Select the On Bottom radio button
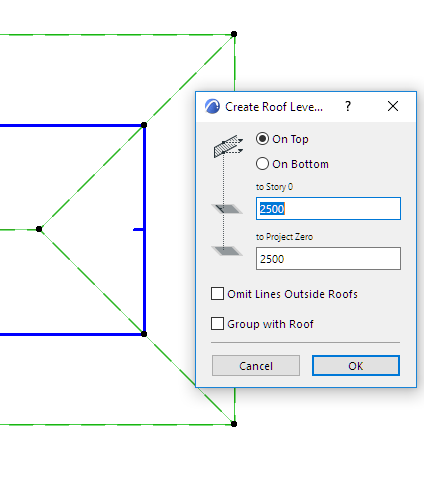 [262, 164]
